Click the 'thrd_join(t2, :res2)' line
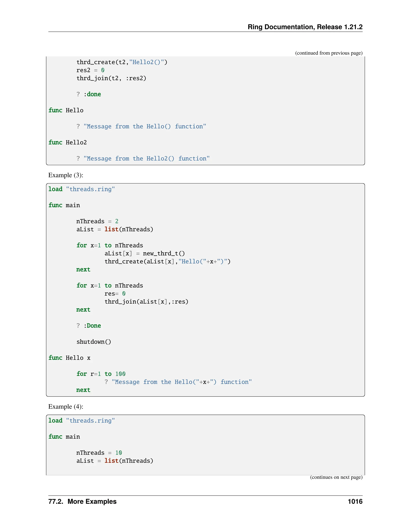Viewport: 411px width, 532px height. point(111,78)
